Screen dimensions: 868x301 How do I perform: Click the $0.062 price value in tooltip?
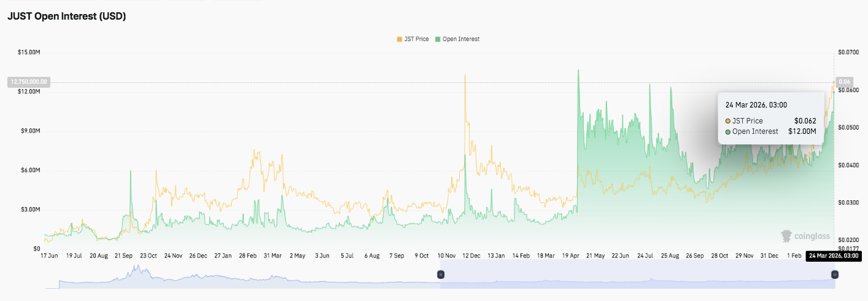[x=805, y=121]
